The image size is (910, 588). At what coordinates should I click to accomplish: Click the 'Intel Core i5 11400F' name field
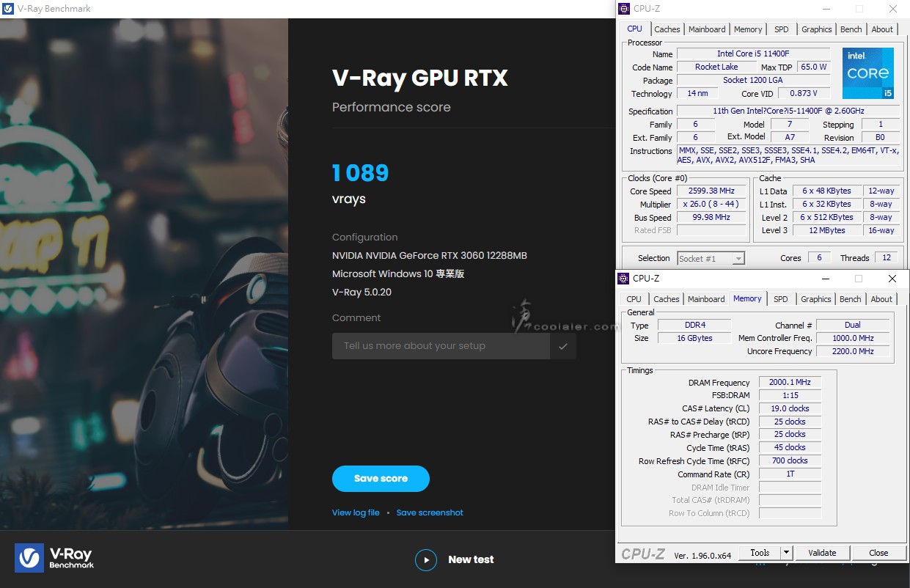click(753, 54)
